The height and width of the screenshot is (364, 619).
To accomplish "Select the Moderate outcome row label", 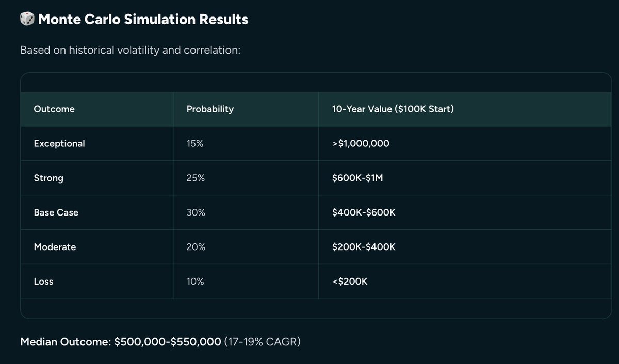I will pyautogui.click(x=55, y=247).
